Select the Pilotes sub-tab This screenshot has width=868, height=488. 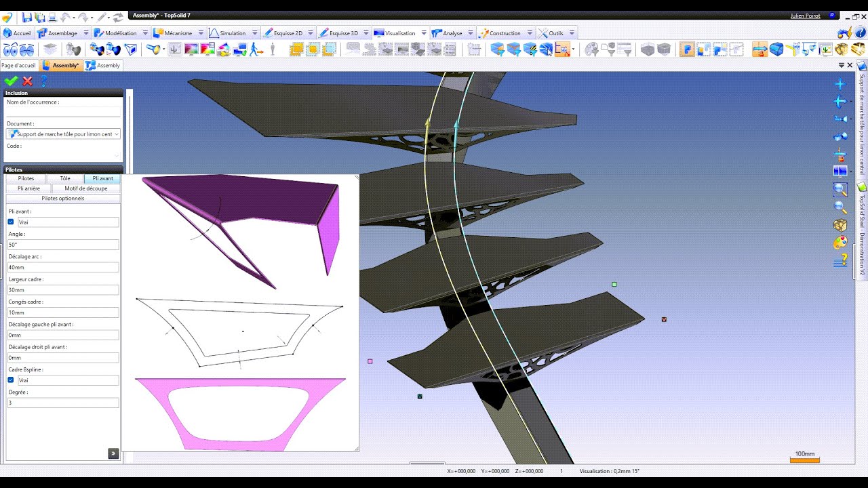tap(26, 178)
